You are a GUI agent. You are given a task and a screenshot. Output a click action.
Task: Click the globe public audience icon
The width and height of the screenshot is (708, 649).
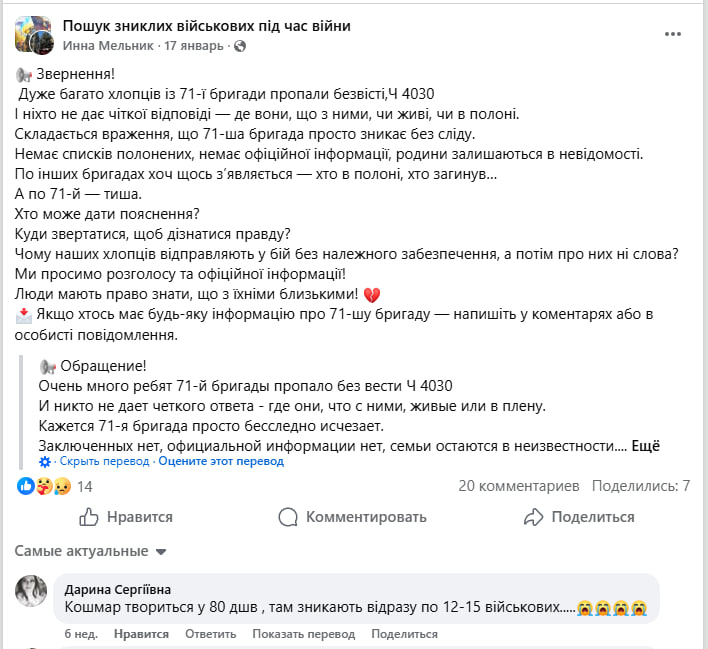[241, 46]
